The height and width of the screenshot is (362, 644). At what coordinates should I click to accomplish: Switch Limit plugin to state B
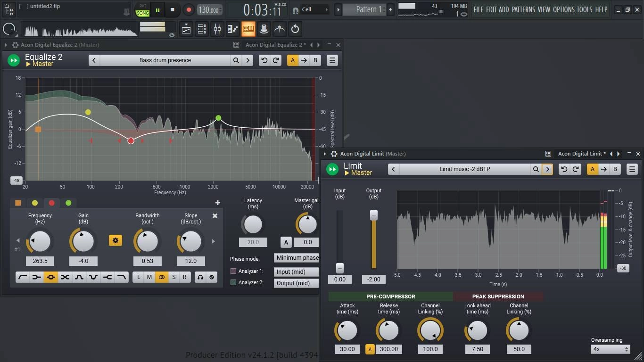[x=615, y=169]
